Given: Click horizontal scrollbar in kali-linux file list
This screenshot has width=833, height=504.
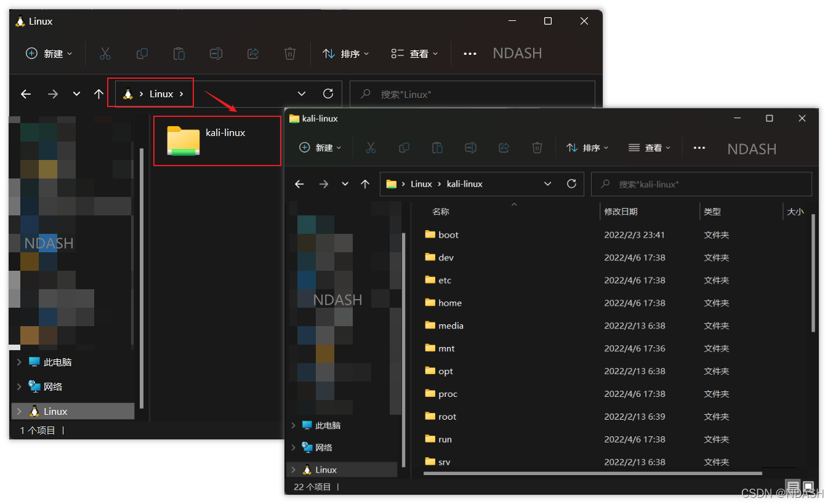Looking at the screenshot, I should point(593,473).
